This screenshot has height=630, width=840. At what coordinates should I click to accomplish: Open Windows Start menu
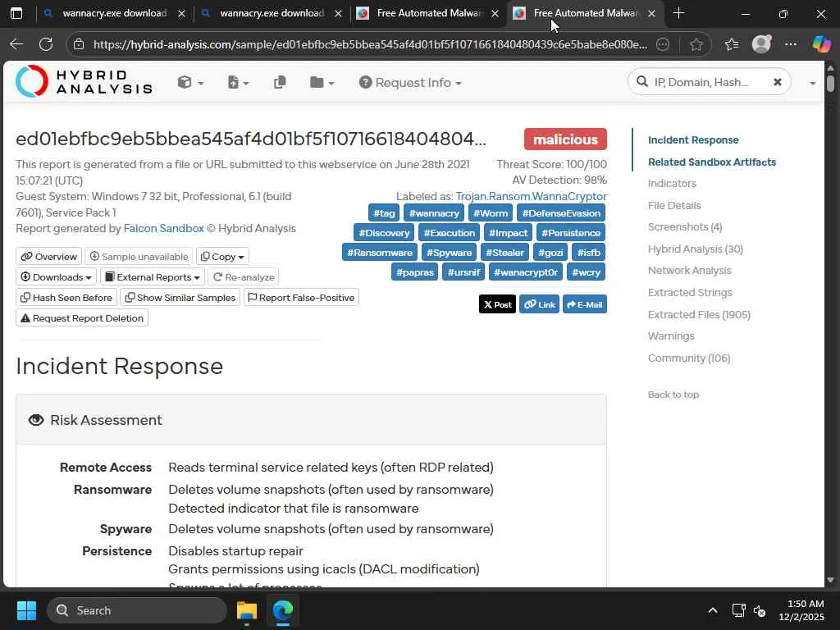point(26,610)
